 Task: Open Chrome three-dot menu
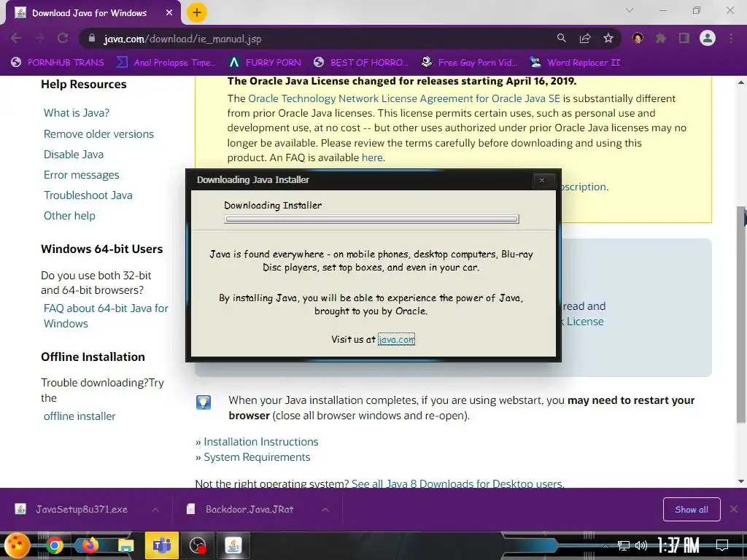[731, 39]
